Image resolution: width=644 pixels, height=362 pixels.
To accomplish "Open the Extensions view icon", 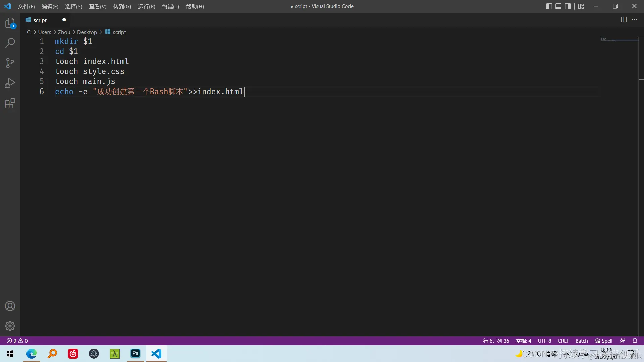I will (x=10, y=103).
